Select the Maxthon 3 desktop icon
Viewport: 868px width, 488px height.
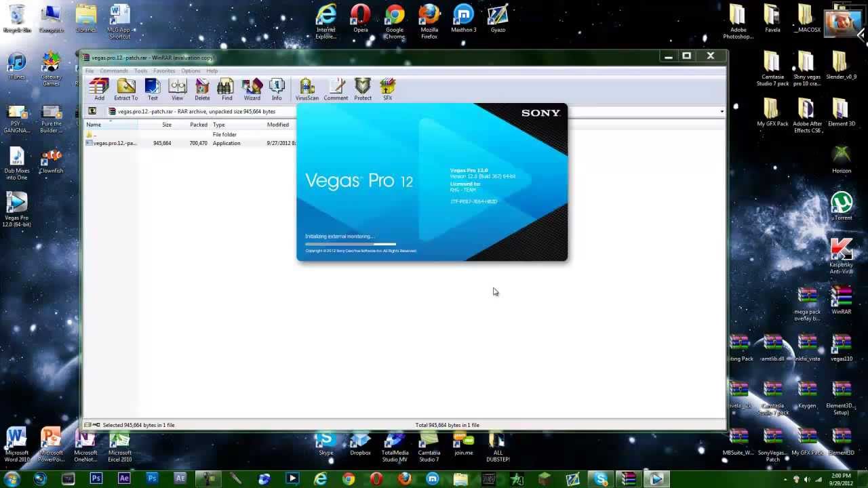pyautogui.click(x=464, y=19)
